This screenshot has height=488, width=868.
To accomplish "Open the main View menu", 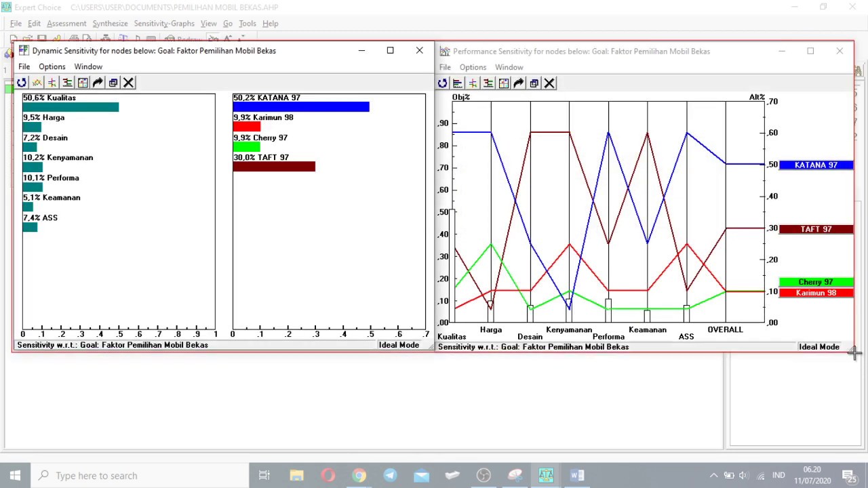I will coord(208,23).
